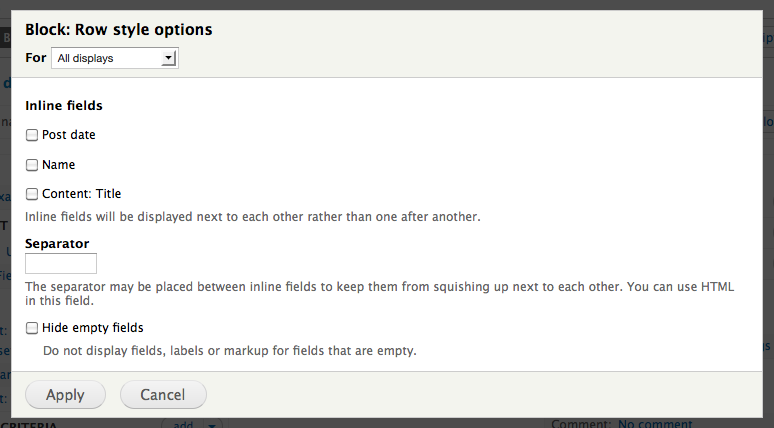
Task: Toggle the Hide empty fields checkbox
Action: click(x=32, y=328)
